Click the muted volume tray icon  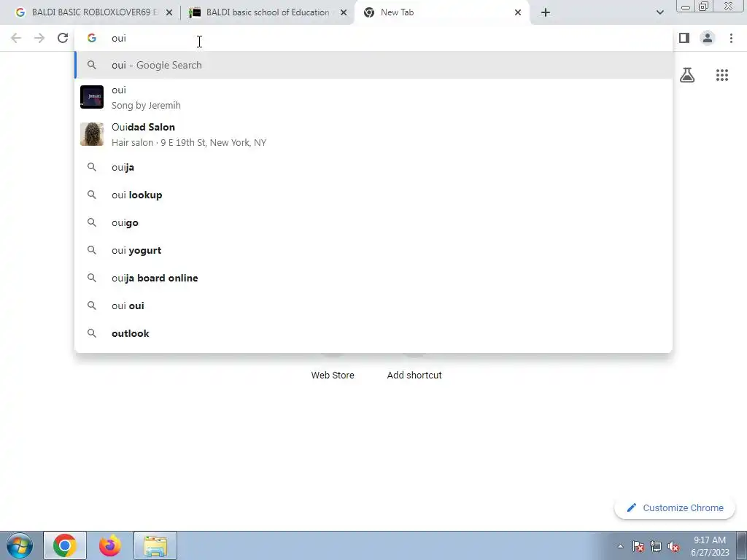coord(673,546)
